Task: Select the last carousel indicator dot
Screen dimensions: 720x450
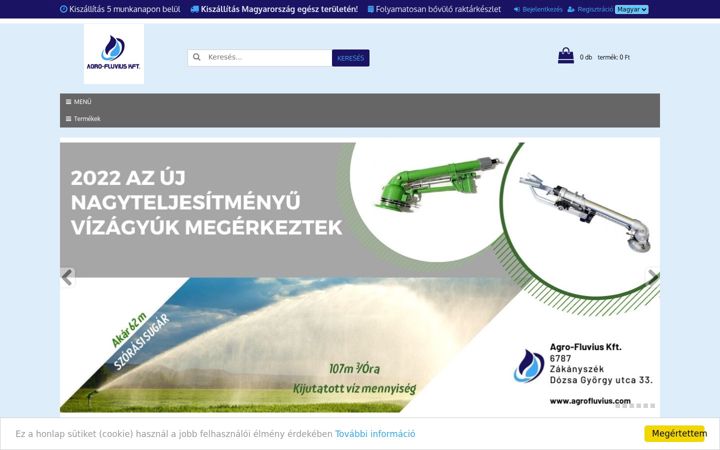Action: click(652, 406)
